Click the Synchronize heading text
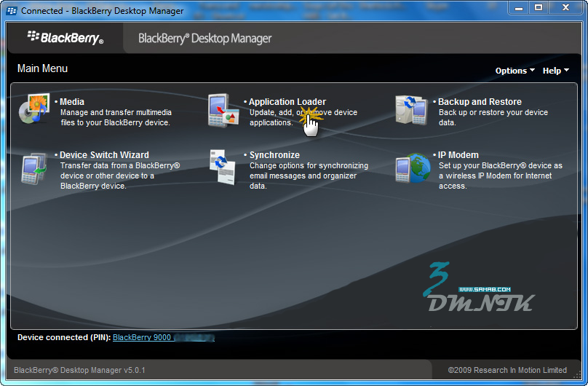This screenshot has height=386, width=588. 274,155
